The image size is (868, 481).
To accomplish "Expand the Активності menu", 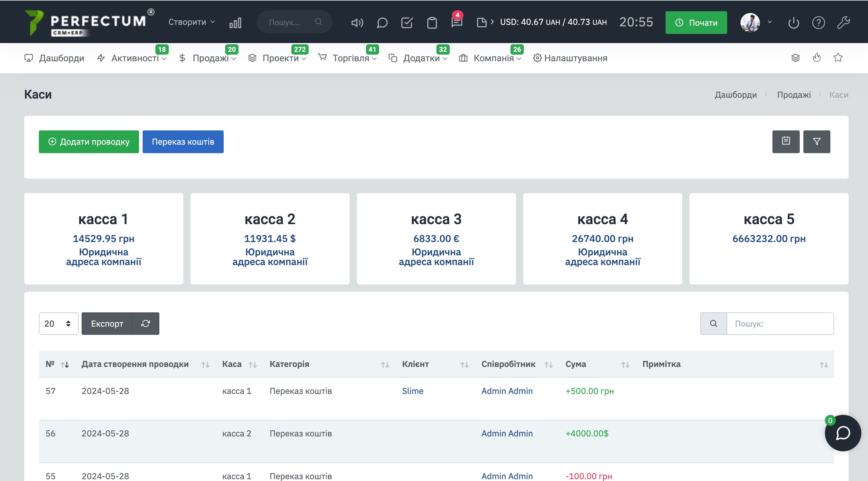I will pyautogui.click(x=132, y=58).
